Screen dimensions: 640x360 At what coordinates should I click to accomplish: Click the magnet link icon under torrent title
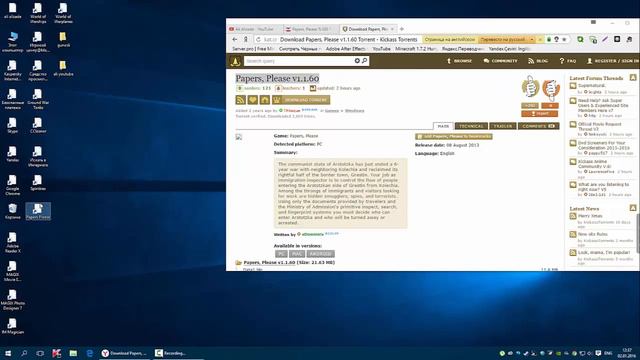(x=265, y=100)
